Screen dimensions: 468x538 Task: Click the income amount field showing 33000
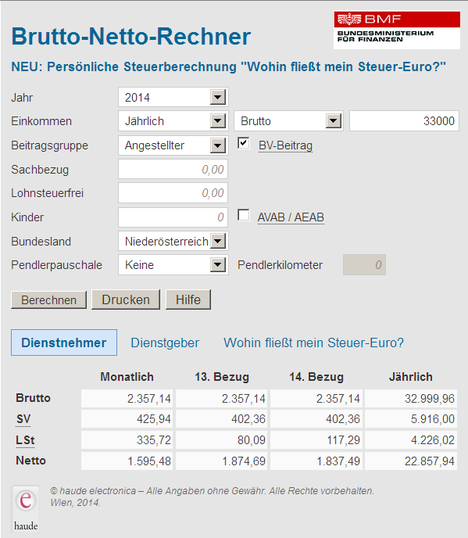pyautogui.click(x=404, y=121)
